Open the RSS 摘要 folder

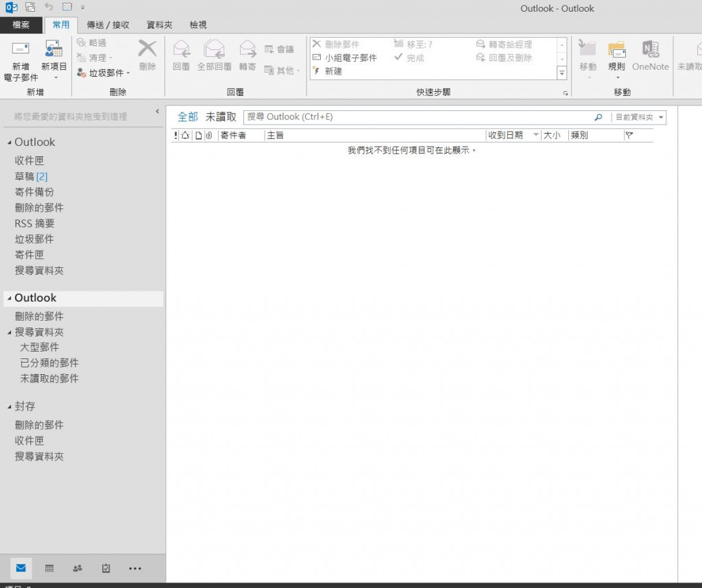(34, 223)
